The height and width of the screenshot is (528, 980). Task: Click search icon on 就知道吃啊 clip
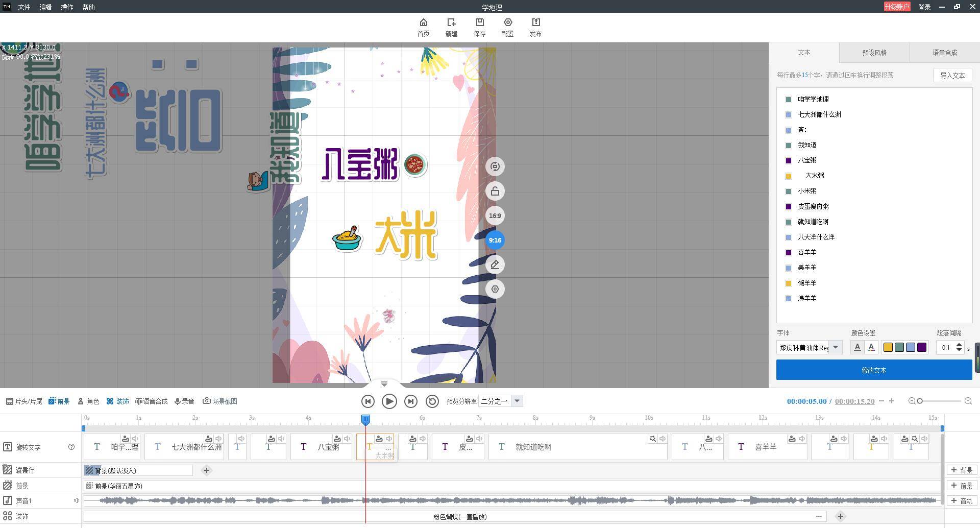[x=652, y=439]
